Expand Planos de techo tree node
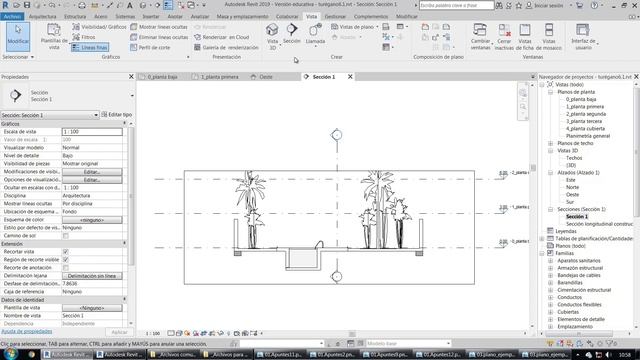This screenshot has width=640, height=360. pyautogui.click(x=550, y=143)
